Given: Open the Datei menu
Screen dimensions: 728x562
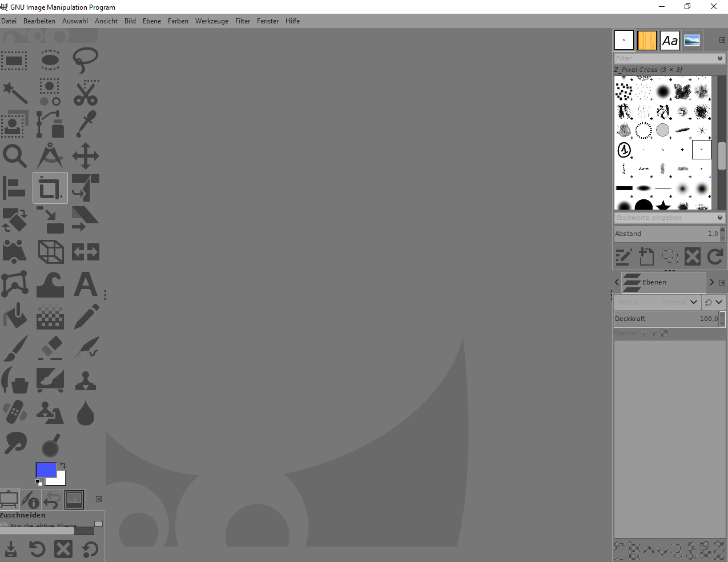Looking at the screenshot, I should (9, 21).
